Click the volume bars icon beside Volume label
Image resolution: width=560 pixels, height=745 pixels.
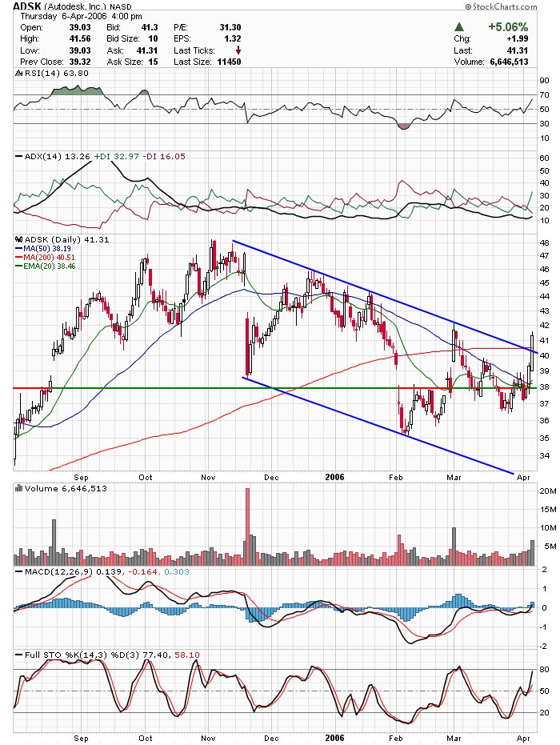tap(18, 488)
